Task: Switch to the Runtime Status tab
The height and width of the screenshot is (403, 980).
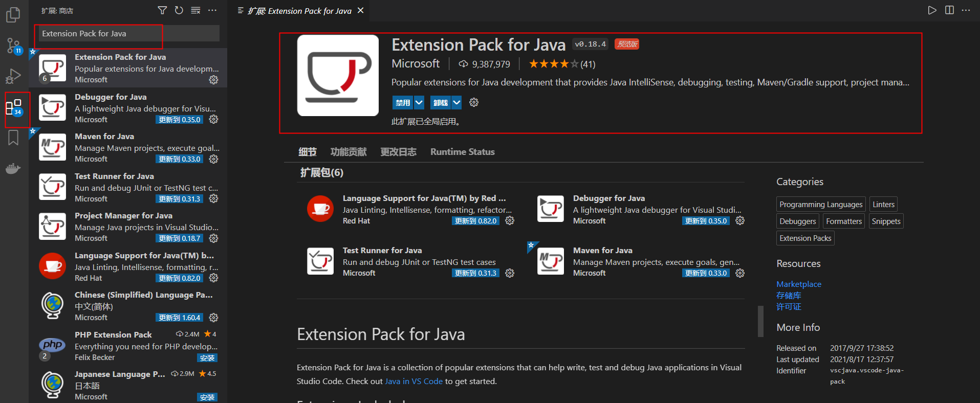Action: pos(463,152)
